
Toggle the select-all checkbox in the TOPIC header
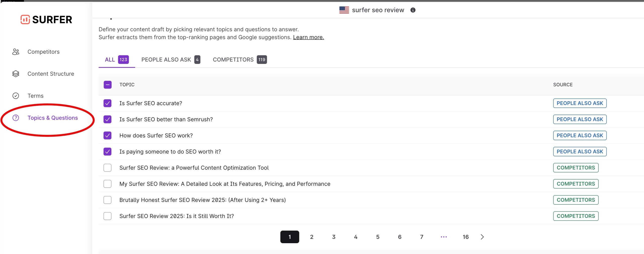tap(107, 85)
